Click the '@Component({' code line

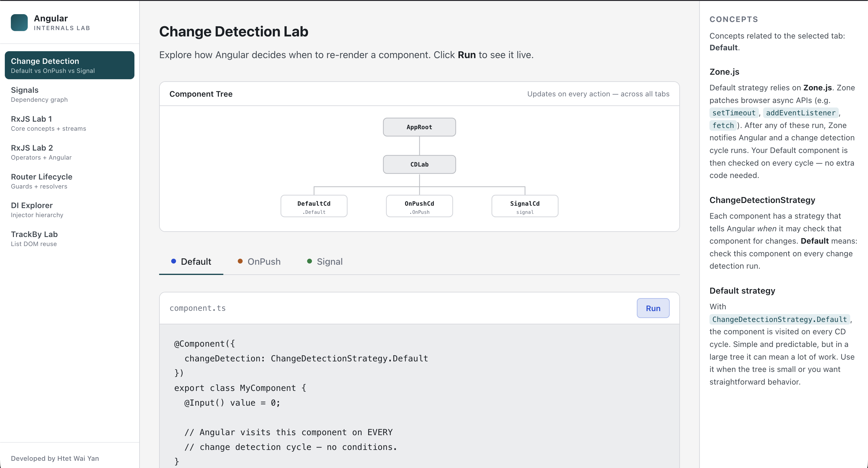coord(204,343)
